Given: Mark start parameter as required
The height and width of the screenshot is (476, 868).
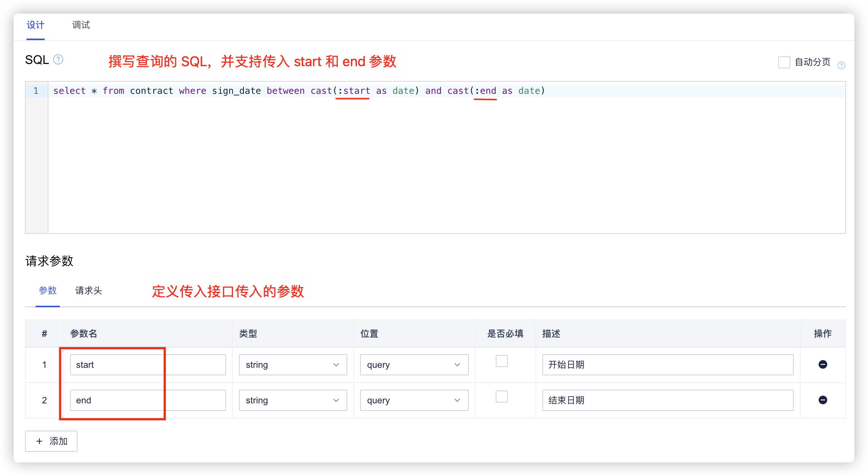Looking at the screenshot, I should click(x=501, y=361).
